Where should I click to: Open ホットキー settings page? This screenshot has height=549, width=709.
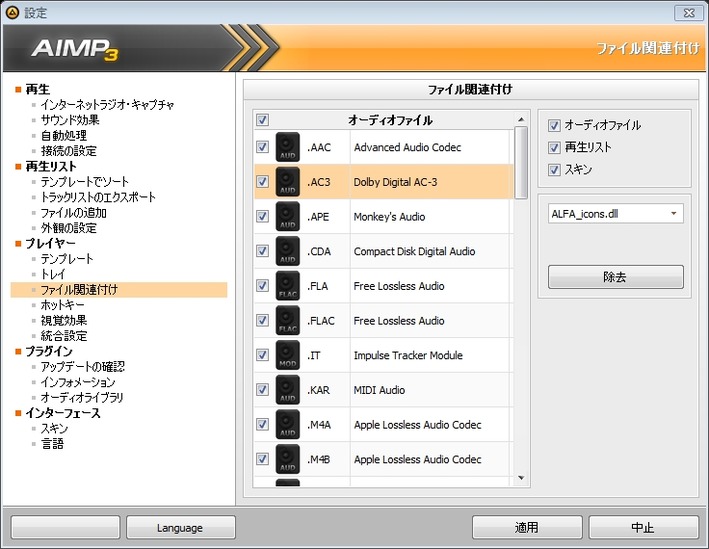pyautogui.click(x=62, y=305)
